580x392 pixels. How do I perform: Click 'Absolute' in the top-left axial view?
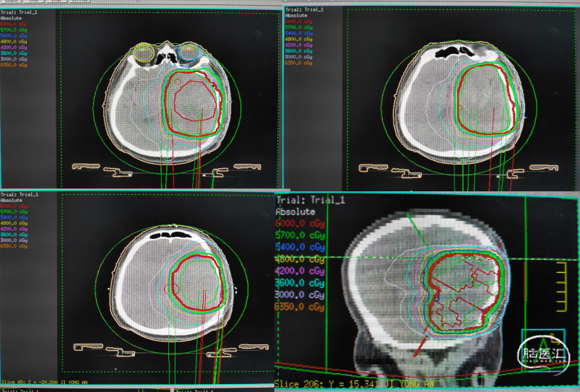click(x=11, y=18)
